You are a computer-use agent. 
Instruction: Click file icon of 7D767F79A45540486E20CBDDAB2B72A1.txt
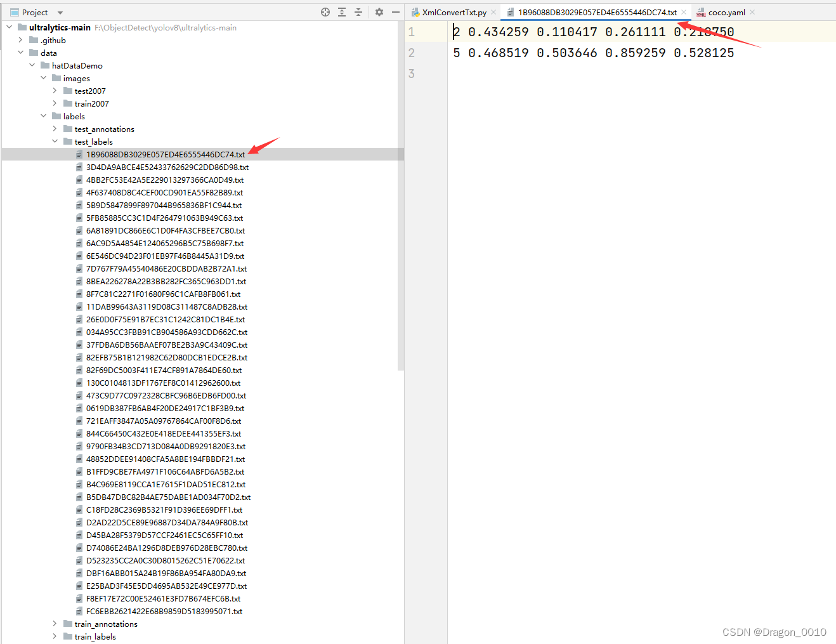coord(79,268)
